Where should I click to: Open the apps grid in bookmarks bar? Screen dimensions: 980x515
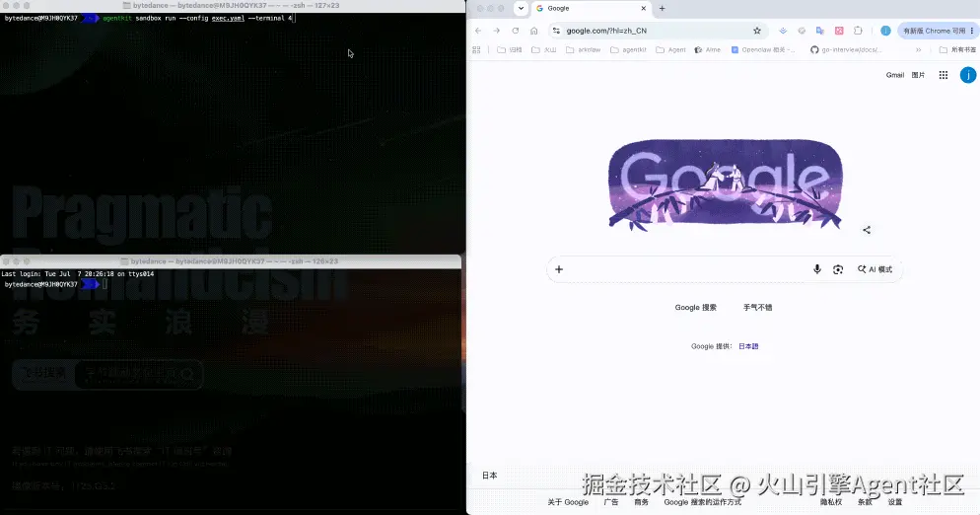click(476, 50)
